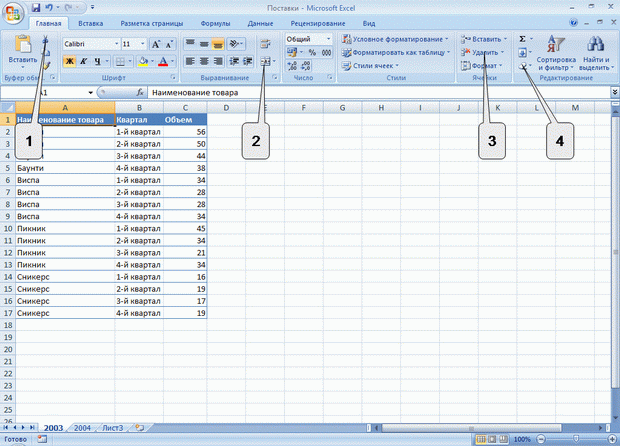
Task: Toggle italic К formatting button
Action: coord(83,61)
